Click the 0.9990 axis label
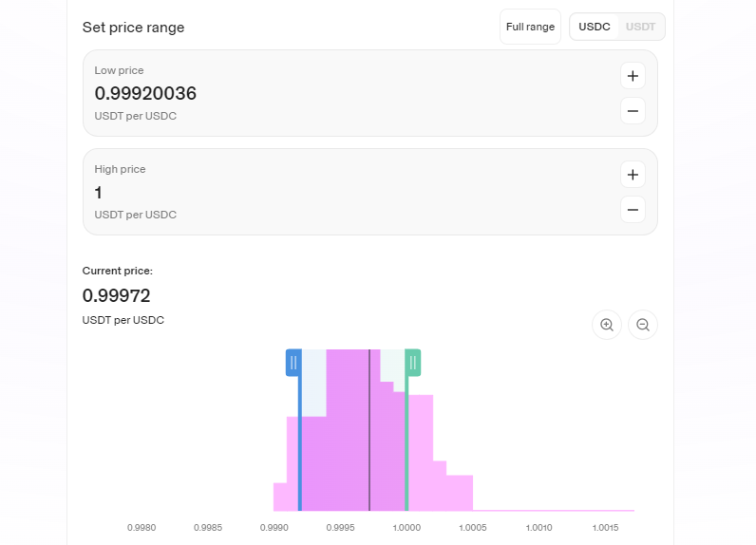This screenshot has width=756, height=545. (x=274, y=528)
